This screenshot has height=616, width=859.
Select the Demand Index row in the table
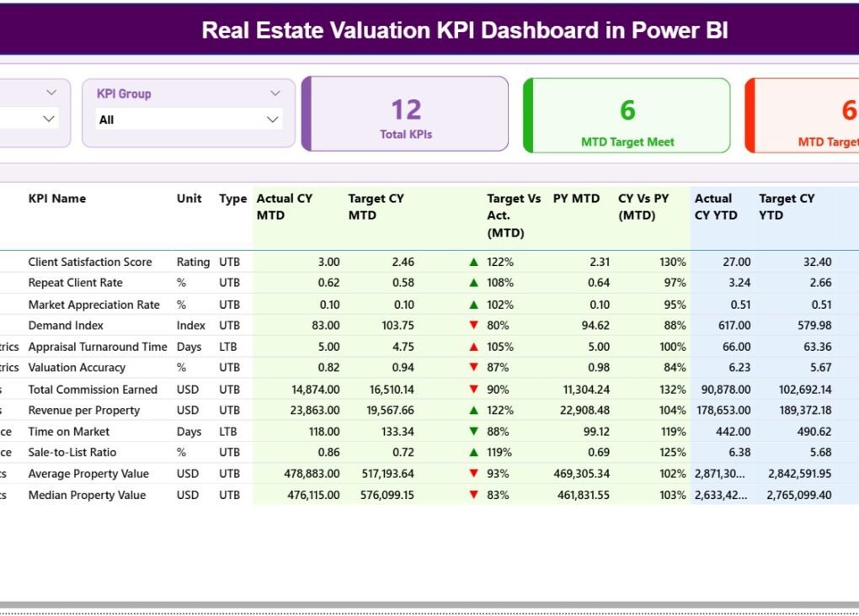[x=82, y=326]
